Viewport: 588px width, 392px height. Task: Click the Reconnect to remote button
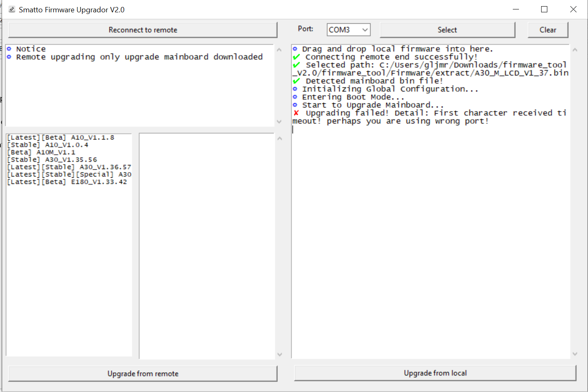point(143,30)
